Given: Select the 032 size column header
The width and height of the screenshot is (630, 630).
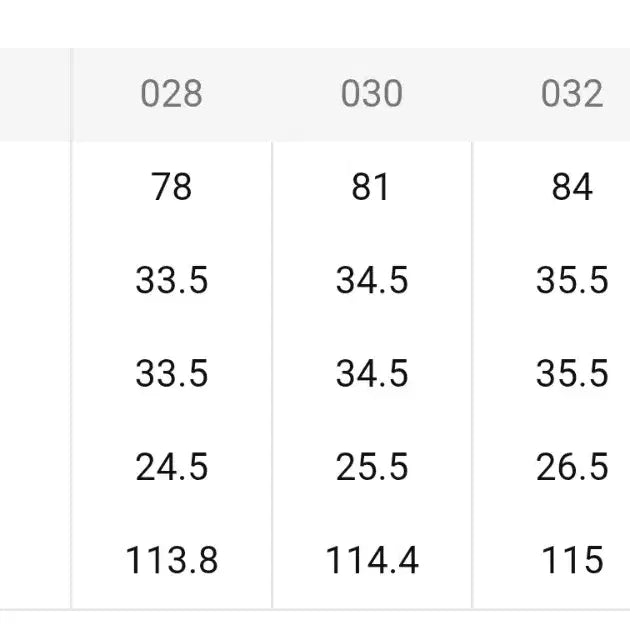Looking at the screenshot, I should (x=571, y=94).
